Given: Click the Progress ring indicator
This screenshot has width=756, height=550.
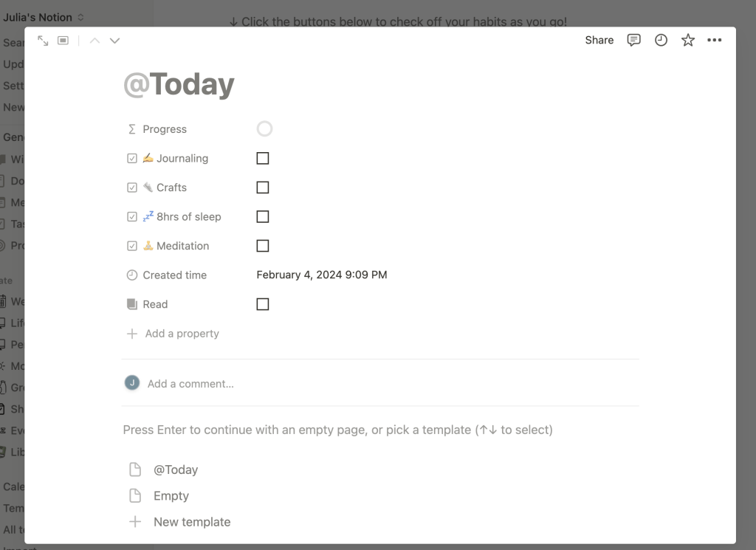Looking at the screenshot, I should tap(264, 129).
